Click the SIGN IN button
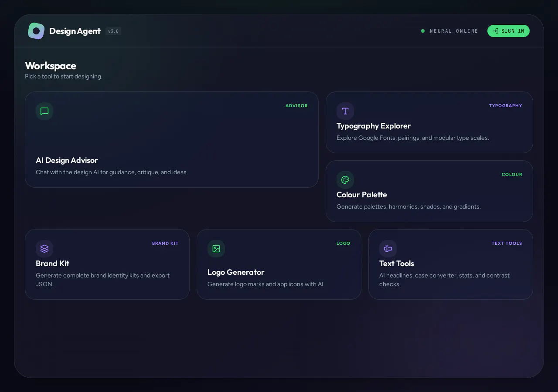This screenshot has width=558, height=392. coord(508,31)
